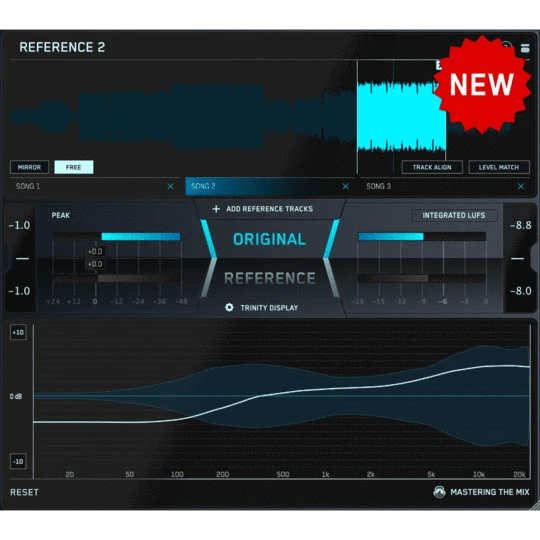Click the Mastering The Mix logo icon
Image resolution: width=540 pixels, height=540 pixels.
439,492
